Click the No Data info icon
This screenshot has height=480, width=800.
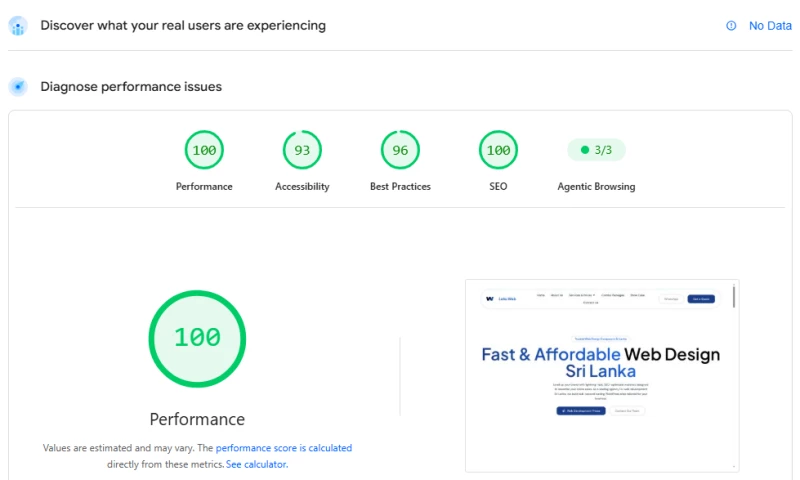731,26
